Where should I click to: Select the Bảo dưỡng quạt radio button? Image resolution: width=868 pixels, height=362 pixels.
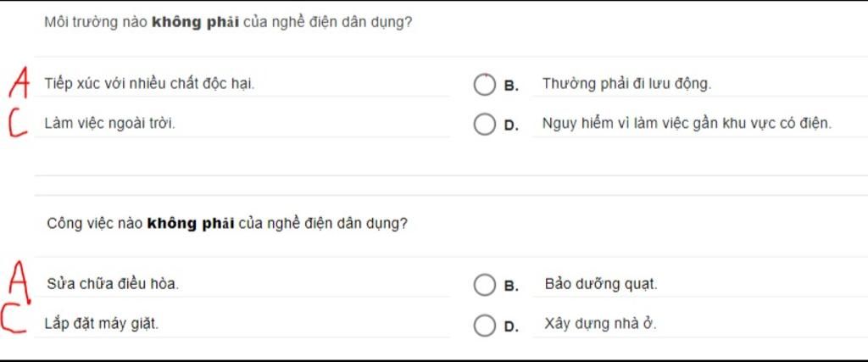point(484,285)
